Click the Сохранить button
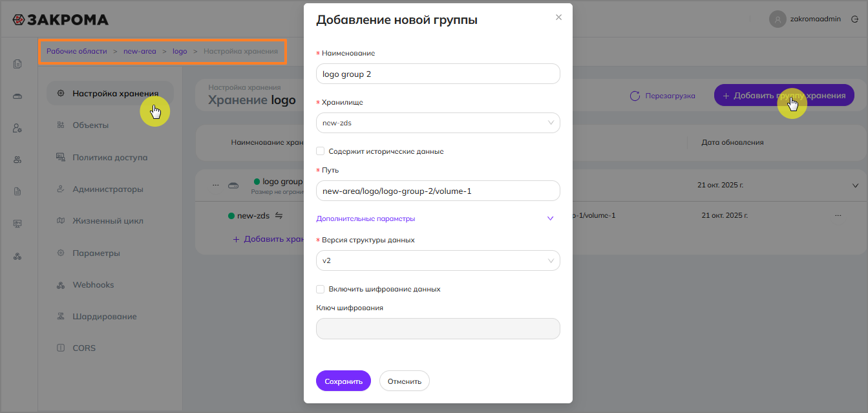This screenshot has height=413, width=868. pyautogui.click(x=343, y=381)
